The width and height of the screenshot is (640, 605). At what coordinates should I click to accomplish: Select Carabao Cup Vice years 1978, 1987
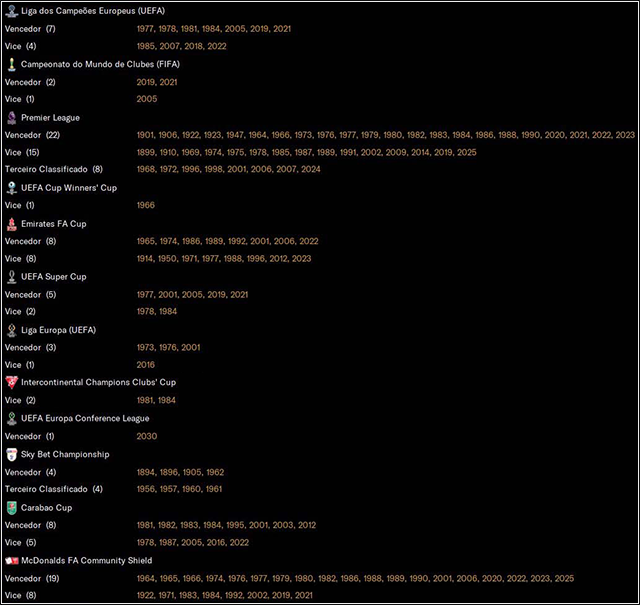click(193, 543)
